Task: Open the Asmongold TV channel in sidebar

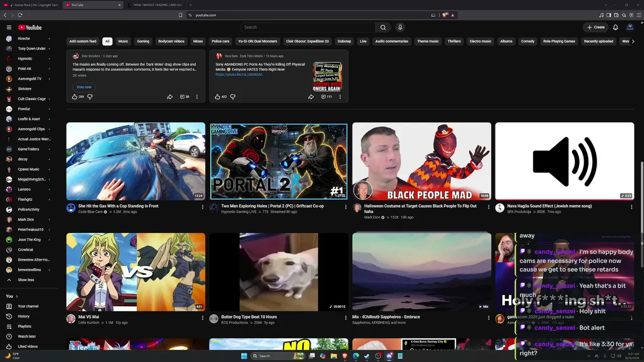Action: [29, 79]
